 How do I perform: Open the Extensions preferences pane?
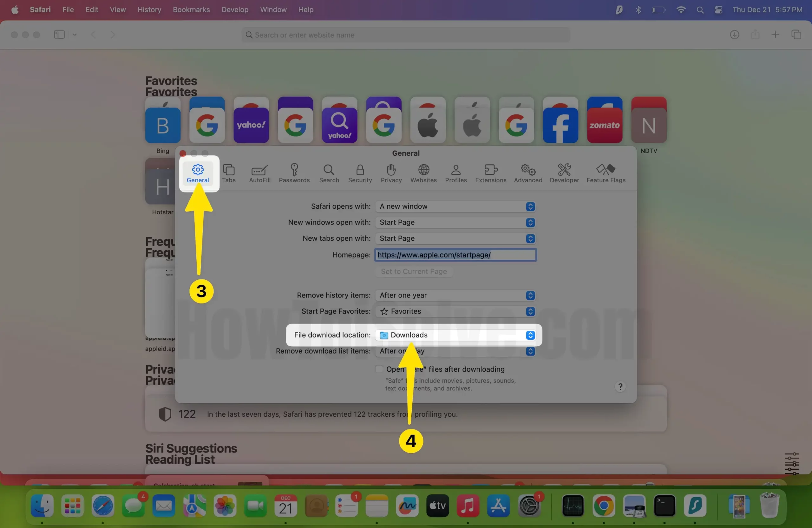(x=491, y=173)
